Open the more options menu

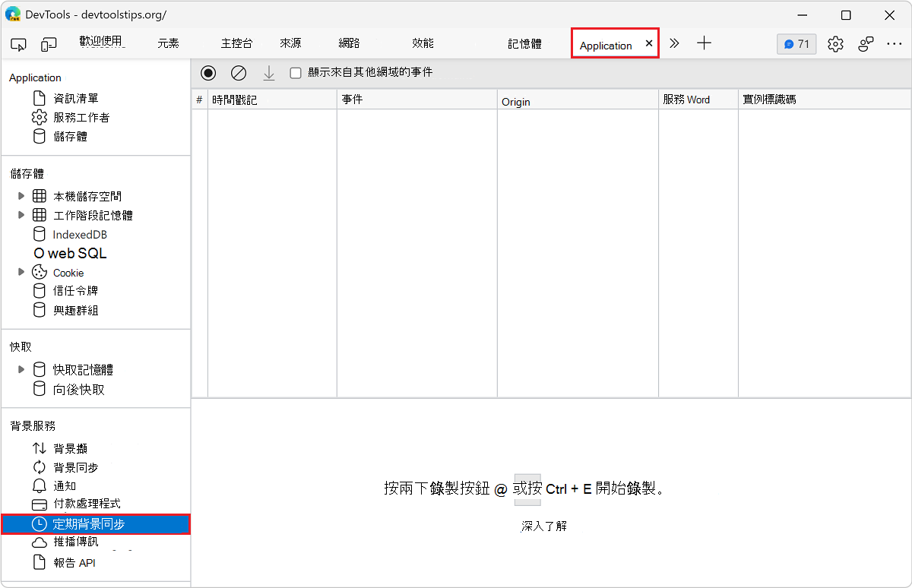click(x=895, y=44)
